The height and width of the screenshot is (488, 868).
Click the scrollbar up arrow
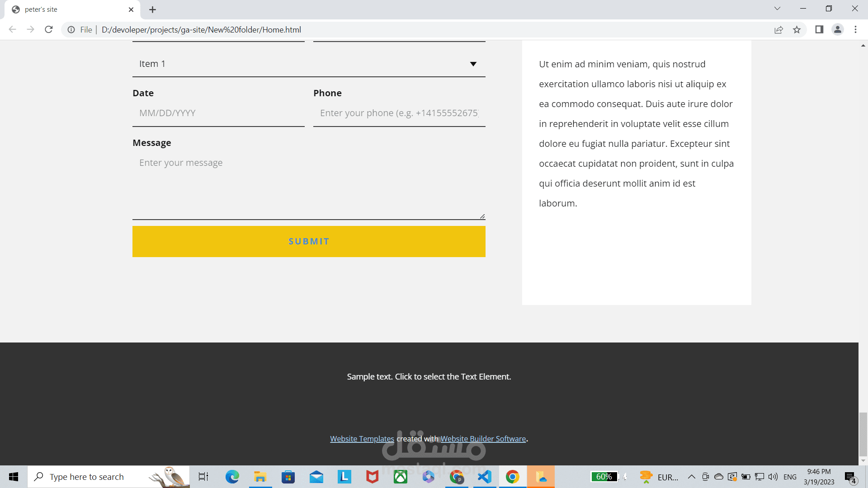[x=863, y=46]
